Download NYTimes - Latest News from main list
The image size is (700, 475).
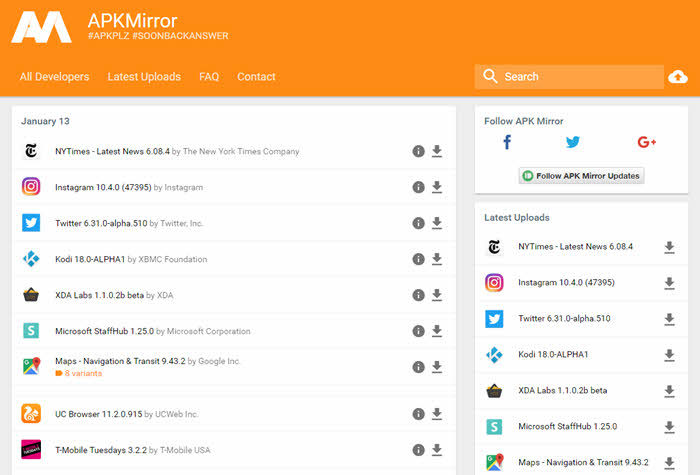click(x=437, y=151)
